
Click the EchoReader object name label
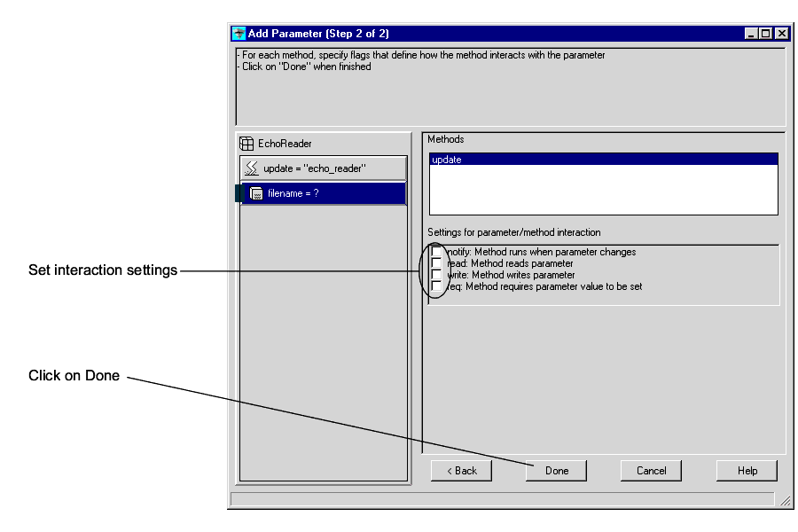pos(285,144)
